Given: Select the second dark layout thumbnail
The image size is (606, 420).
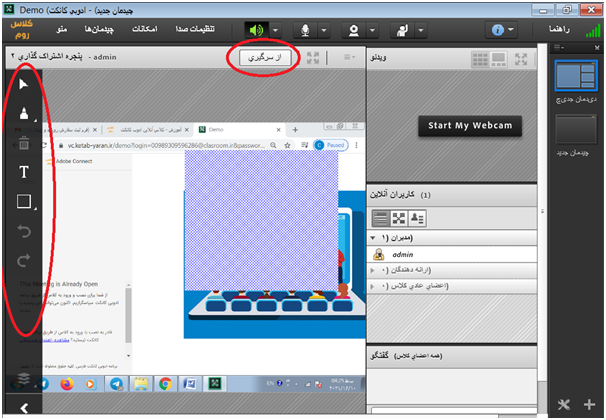Looking at the screenshot, I should 576,129.
